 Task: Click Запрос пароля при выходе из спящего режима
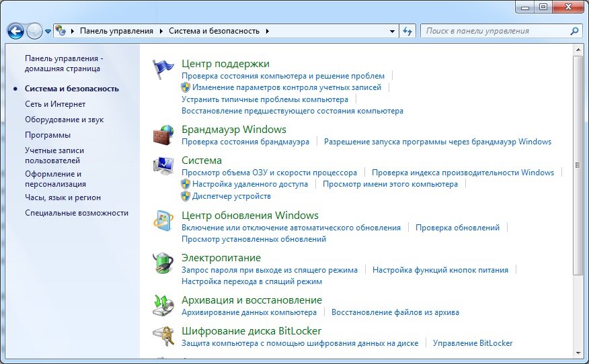(x=270, y=270)
